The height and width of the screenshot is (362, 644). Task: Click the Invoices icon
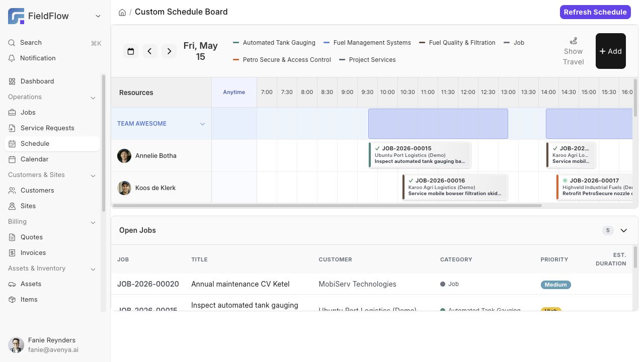coord(13,253)
